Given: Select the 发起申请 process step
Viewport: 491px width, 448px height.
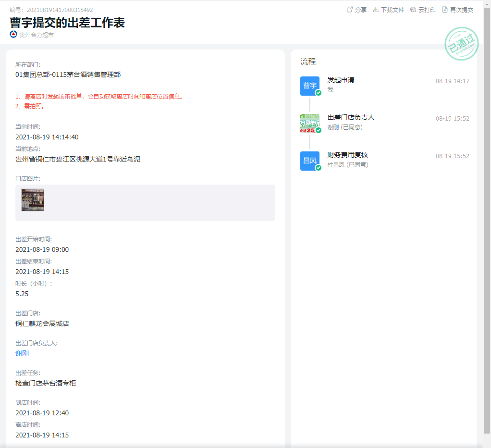Looking at the screenshot, I should click(x=341, y=80).
